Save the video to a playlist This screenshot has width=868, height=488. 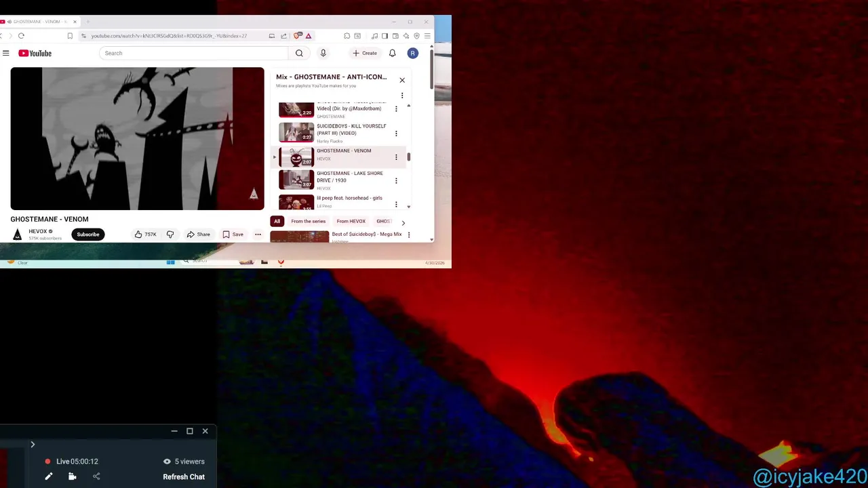tap(233, 235)
